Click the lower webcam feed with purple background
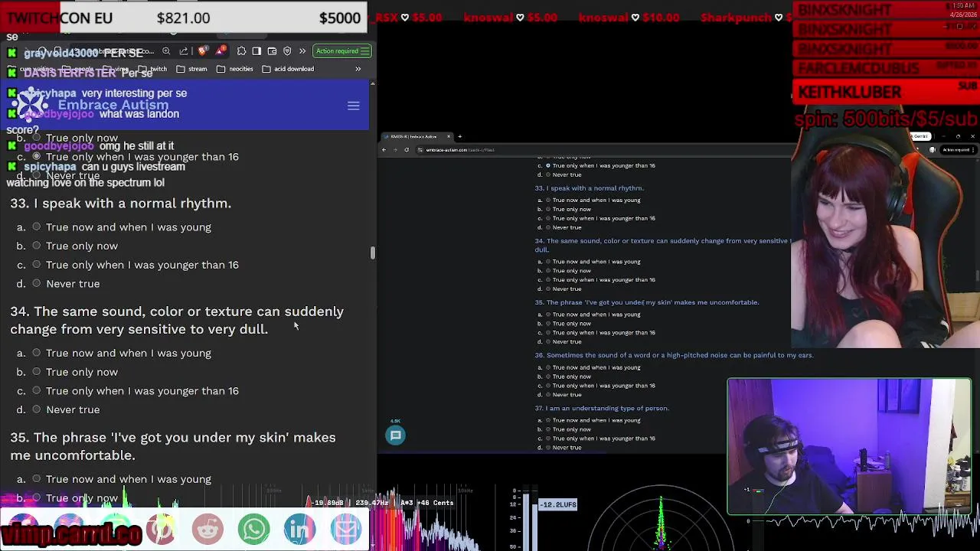This screenshot has width=980, height=551. point(849,446)
